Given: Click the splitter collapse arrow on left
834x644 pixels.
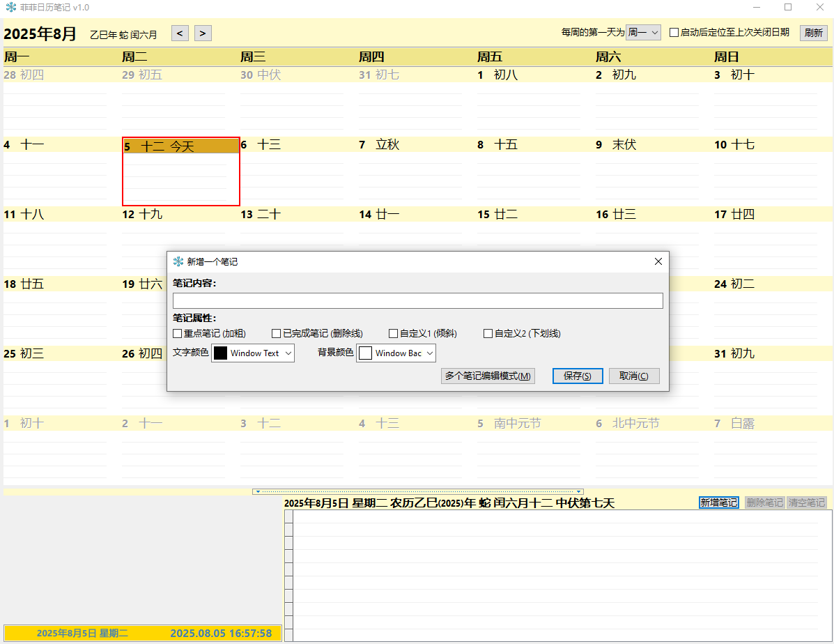Looking at the screenshot, I should (x=258, y=492).
